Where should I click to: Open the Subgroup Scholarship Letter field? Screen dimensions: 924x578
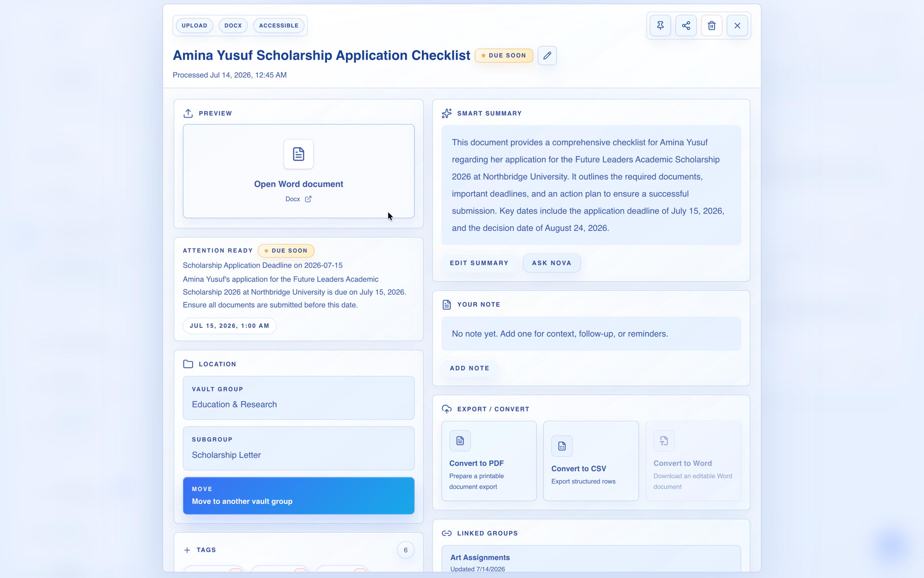point(299,448)
